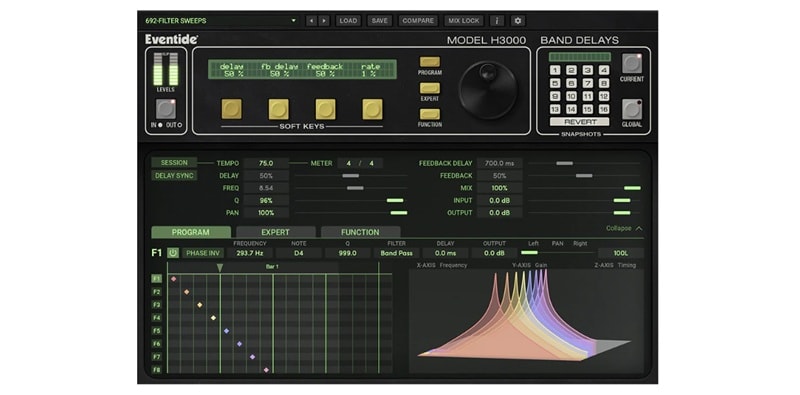This screenshot has height=395, width=800.
Task: Select band F1 in the grid list
Action: [157, 279]
